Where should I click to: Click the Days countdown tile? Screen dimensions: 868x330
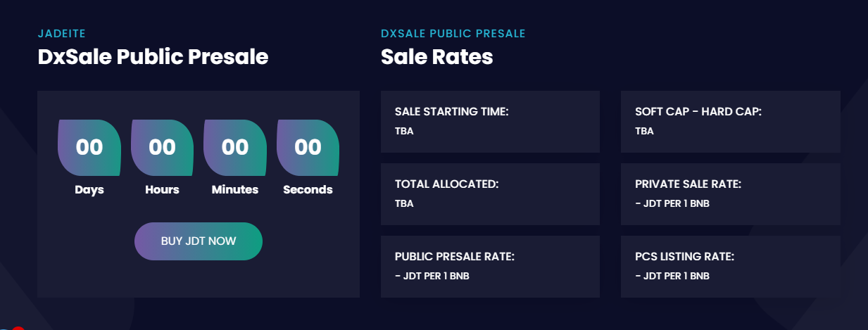click(89, 148)
